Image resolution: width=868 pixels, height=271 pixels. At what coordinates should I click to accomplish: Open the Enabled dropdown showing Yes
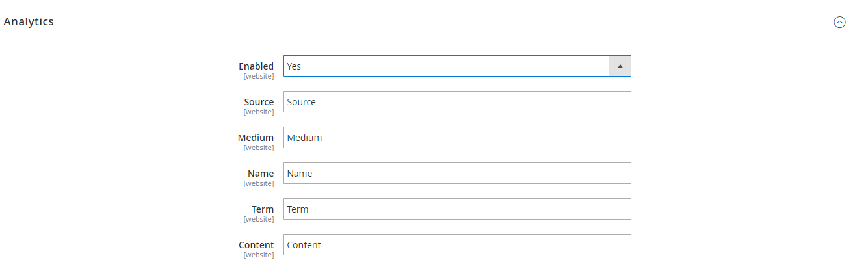pos(446,66)
